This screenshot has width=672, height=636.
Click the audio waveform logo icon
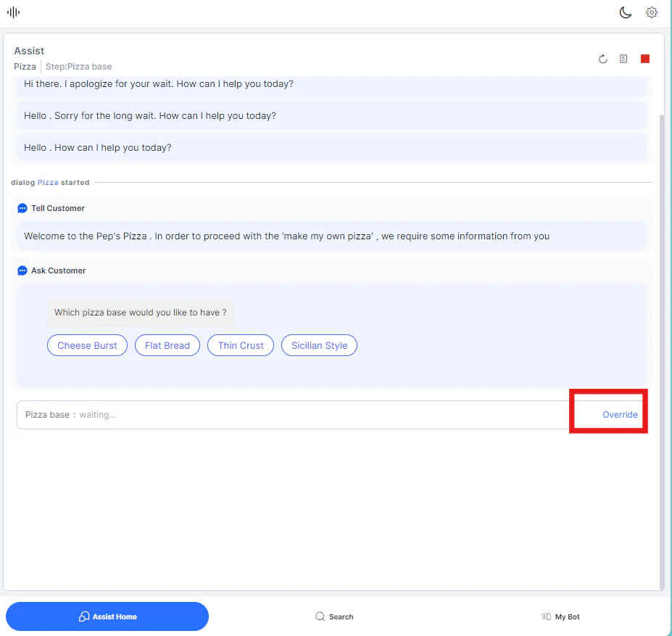tap(13, 12)
